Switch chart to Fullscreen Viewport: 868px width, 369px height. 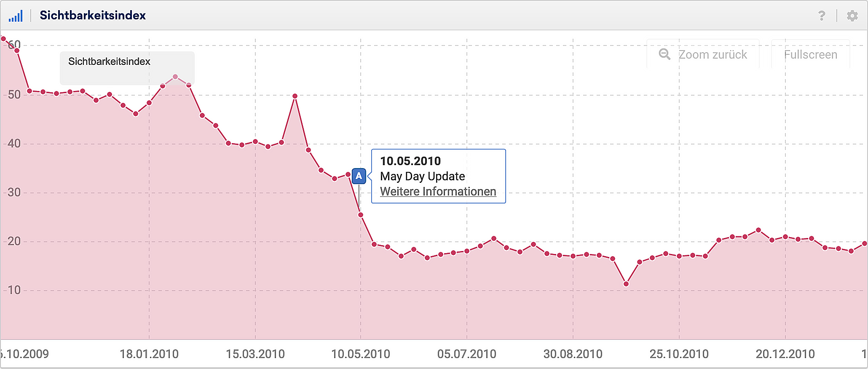point(810,54)
